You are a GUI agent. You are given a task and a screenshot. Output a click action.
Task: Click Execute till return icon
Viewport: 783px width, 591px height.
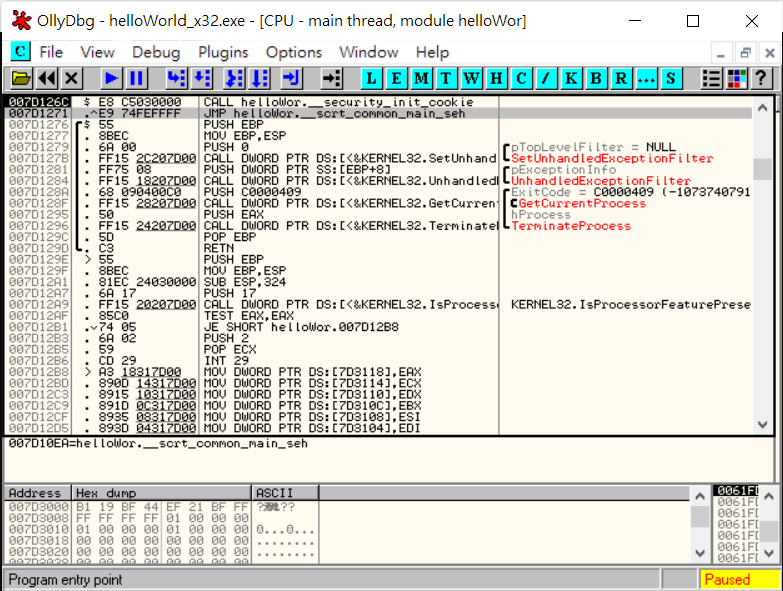pyautogui.click(x=291, y=78)
